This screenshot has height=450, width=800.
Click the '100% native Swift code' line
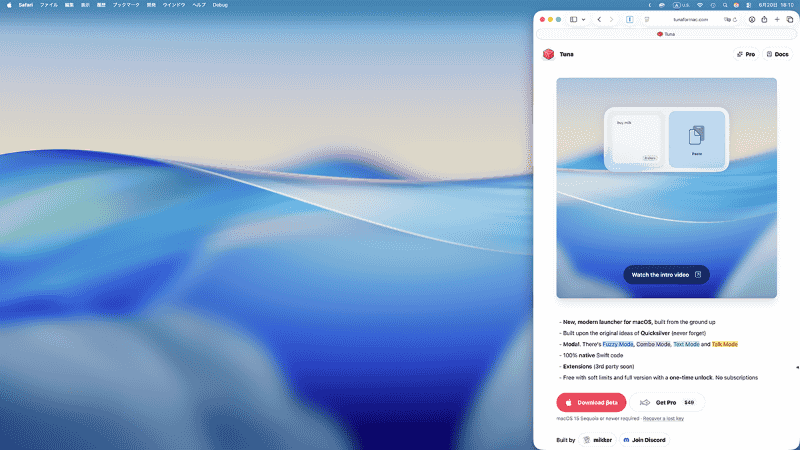[592, 356]
